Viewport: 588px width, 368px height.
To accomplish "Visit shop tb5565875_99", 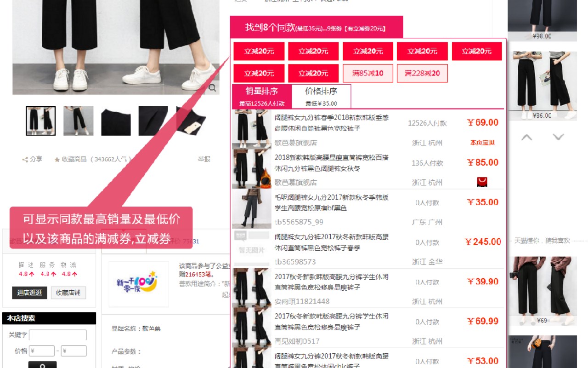I will pyautogui.click(x=299, y=222).
